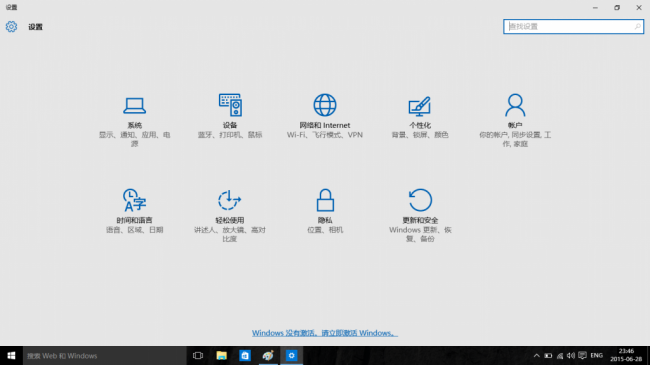Click the magnifier icon in search box

638,27
